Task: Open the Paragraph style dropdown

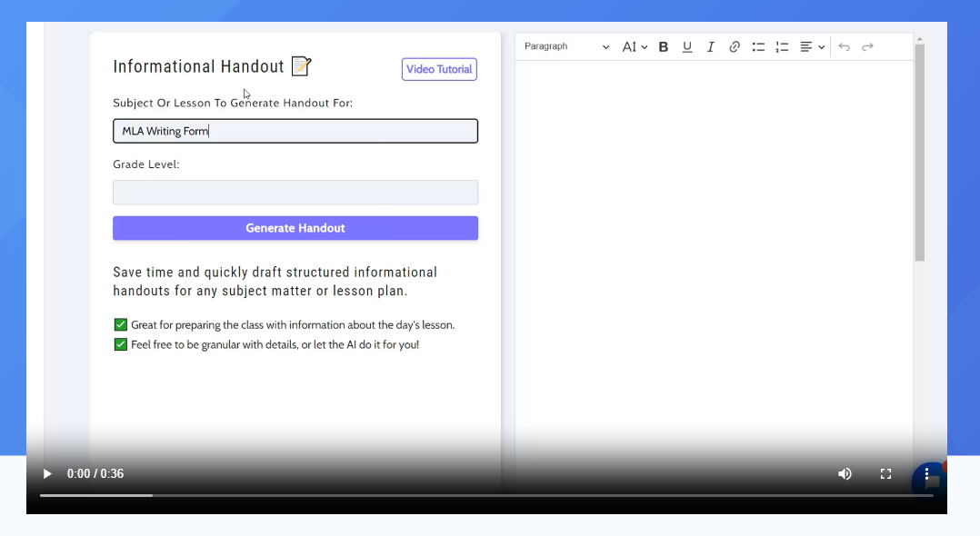Action: click(x=566, y=47)
